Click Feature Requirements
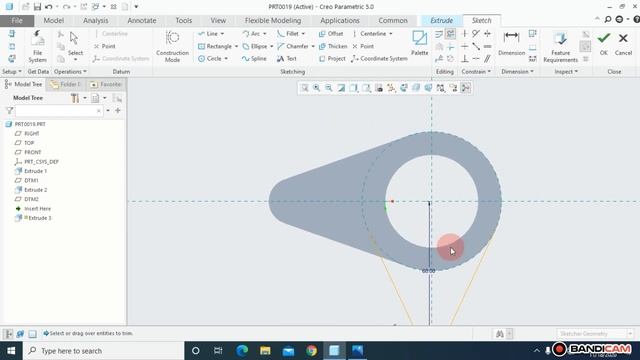 point(560,47)
